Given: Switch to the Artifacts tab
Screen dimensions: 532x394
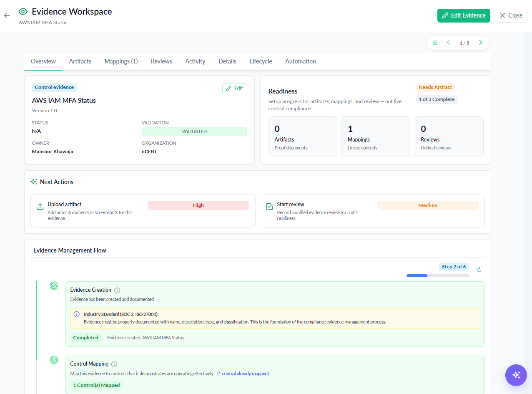Looking at the screenshot, I should [x=80, y=61].
